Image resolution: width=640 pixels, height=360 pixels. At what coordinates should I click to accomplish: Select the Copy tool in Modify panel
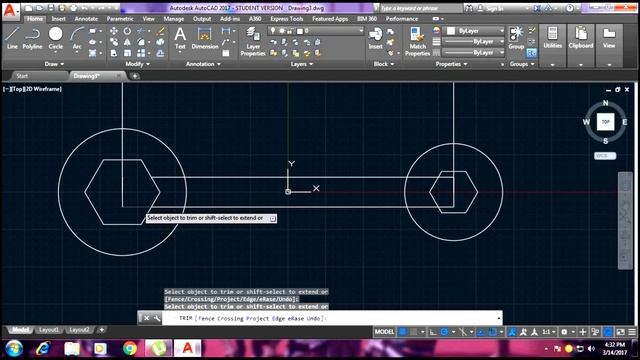pos(114,42)
